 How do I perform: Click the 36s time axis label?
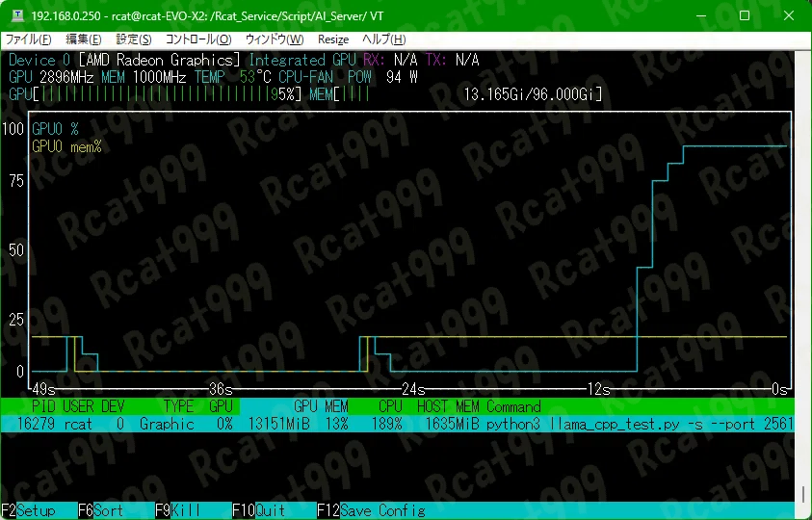click(x=221, y=388)
